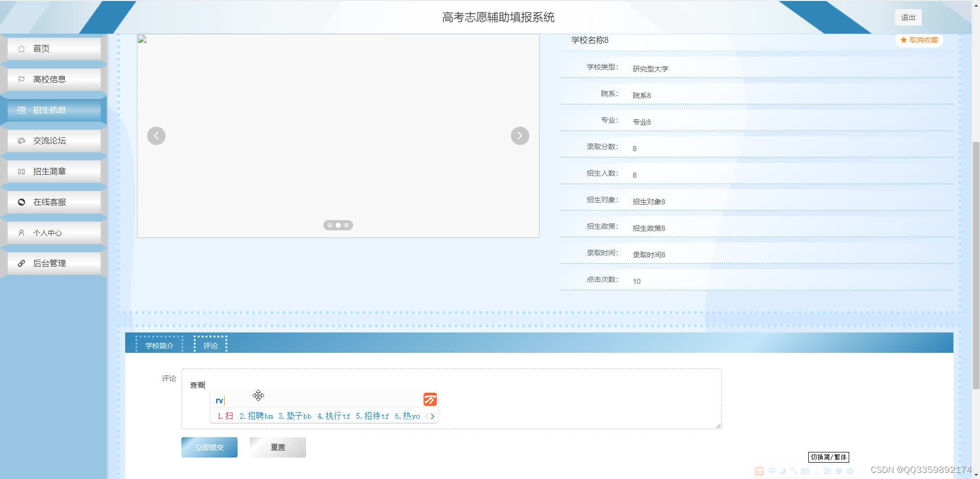
Task: Select the middle carousel indicator dot
Action: coord(338,225)
